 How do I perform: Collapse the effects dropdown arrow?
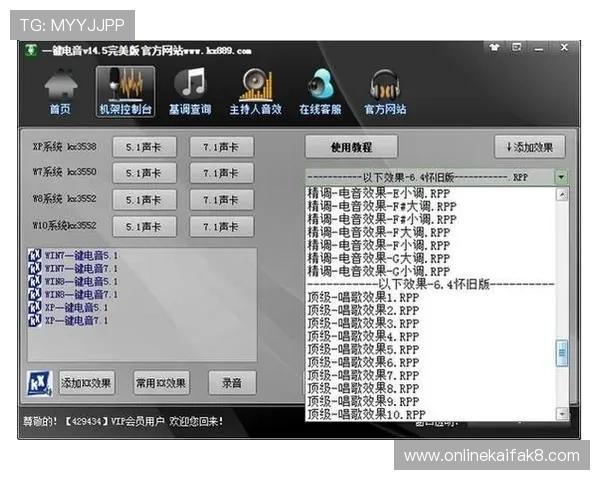click(x=561, y=177)
